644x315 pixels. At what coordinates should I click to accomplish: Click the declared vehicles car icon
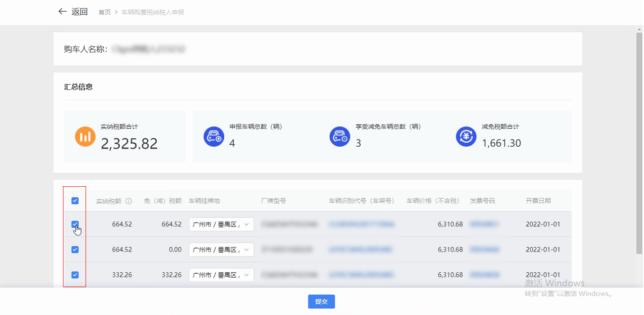pyautogui.click(x=213, y=136)
